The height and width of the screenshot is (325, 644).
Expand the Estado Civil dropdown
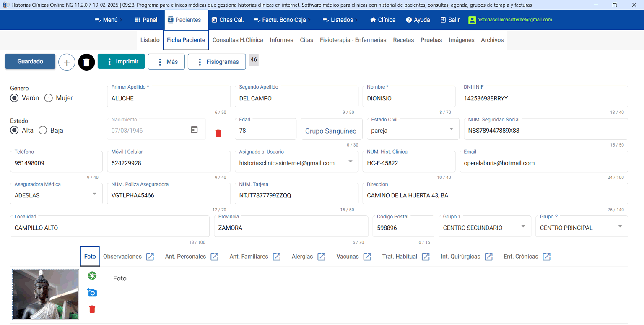click(x=451, y=129)
